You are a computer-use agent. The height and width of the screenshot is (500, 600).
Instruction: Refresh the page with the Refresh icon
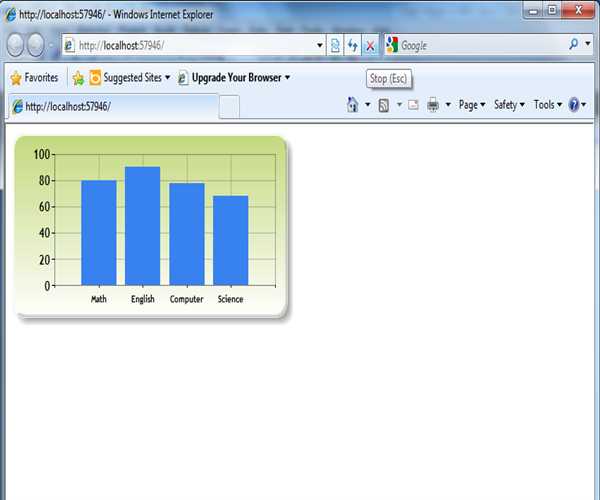tap(352, 46)
